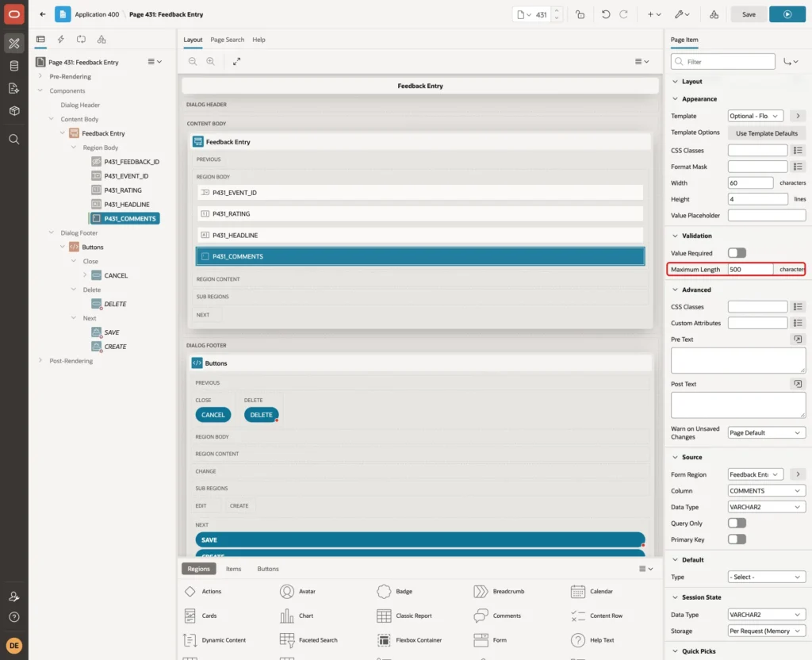The height and width of the screenshot is (660, 812).
Task: Click the Maximum Length input field
Action: pyautogui.click(x=750, y=270)
